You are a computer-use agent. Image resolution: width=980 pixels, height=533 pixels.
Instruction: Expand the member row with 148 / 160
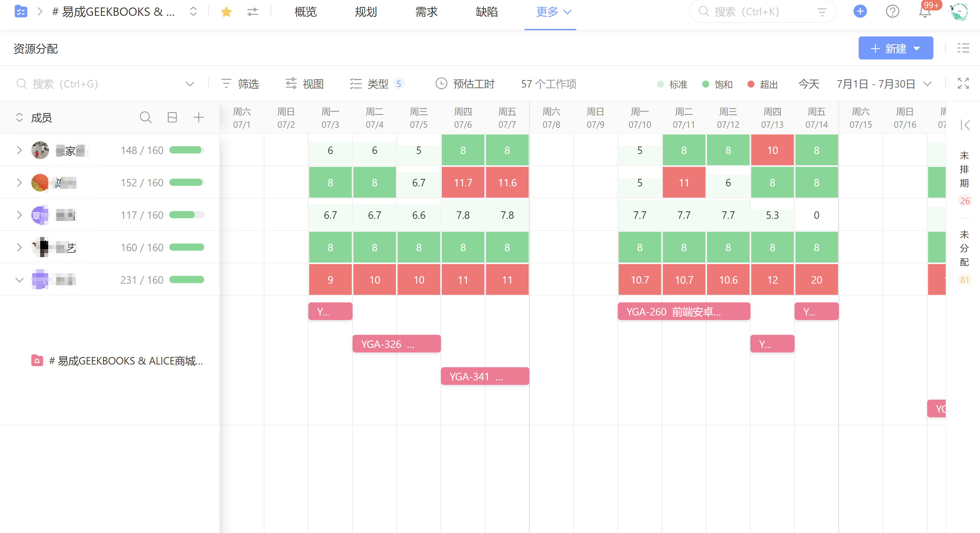(19, 150)
